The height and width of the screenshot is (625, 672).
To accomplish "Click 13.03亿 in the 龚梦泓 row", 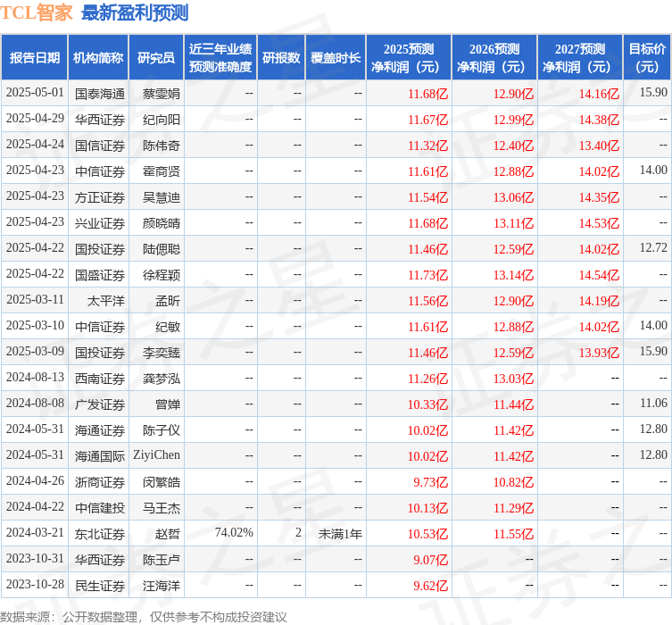I will (x=513, y=379).
